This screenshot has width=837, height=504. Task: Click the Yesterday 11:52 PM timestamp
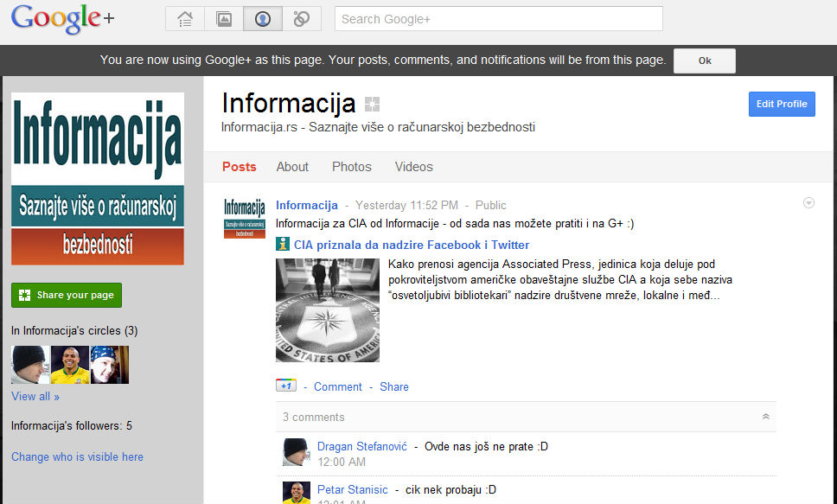click(x=406, y=205)
